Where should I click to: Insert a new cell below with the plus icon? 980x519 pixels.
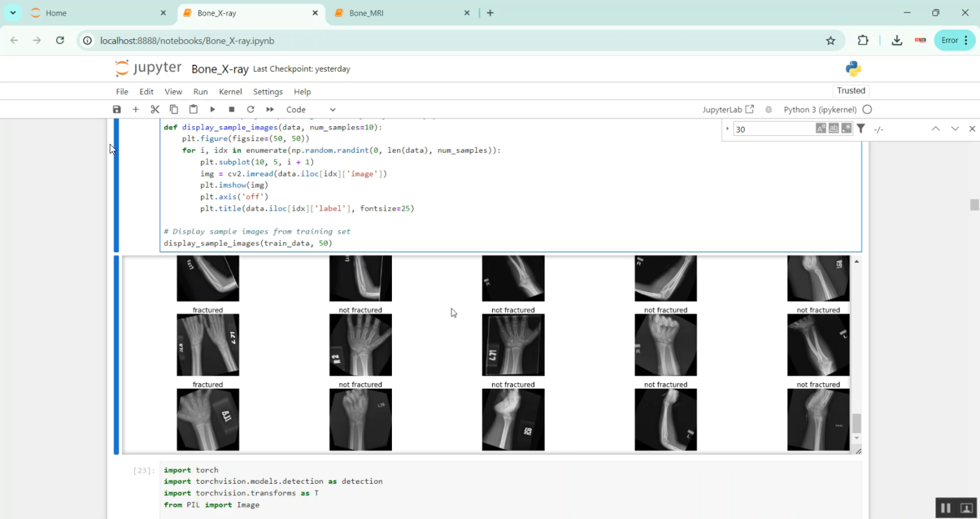point(136,110)
